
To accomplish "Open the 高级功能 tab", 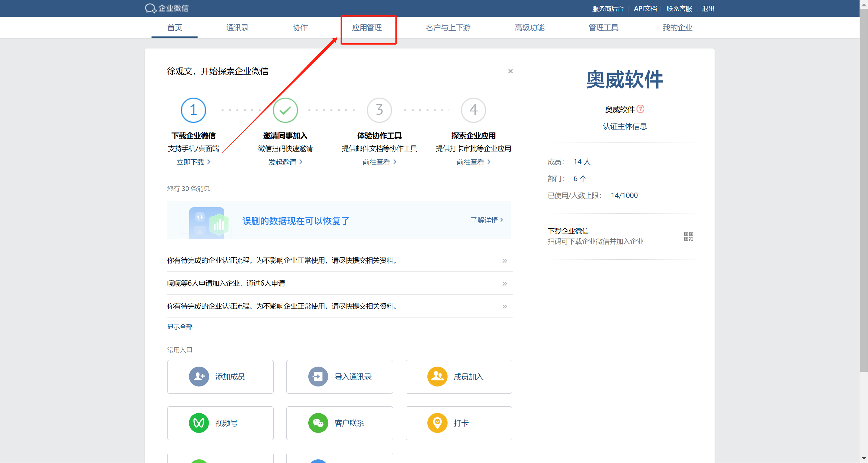I will (530, 28).
